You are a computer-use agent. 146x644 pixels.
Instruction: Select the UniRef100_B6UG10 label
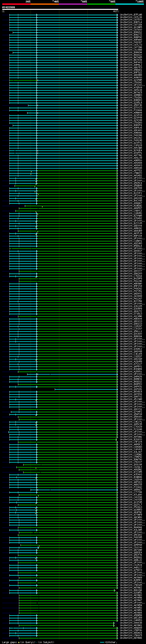coord(131,55)
